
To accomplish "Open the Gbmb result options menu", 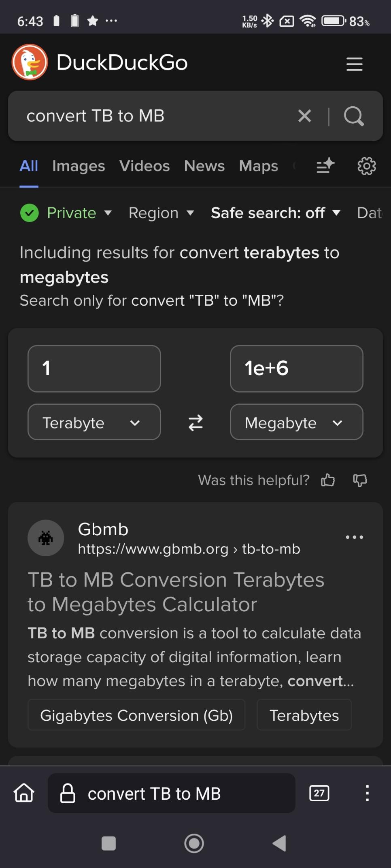I will point(354,537).
